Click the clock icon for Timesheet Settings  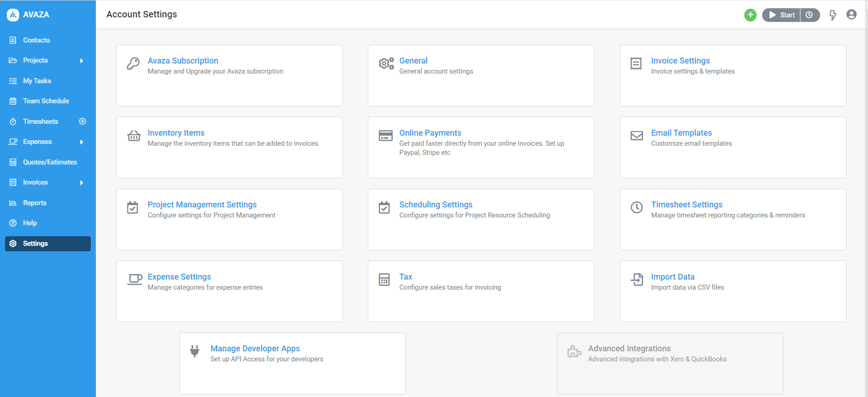(x=637, y=207)
